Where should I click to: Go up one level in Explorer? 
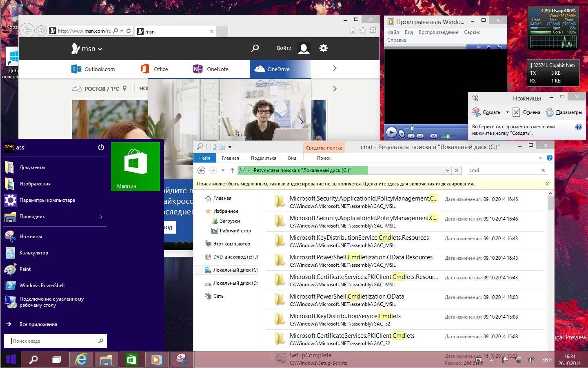tap(232, 170)
